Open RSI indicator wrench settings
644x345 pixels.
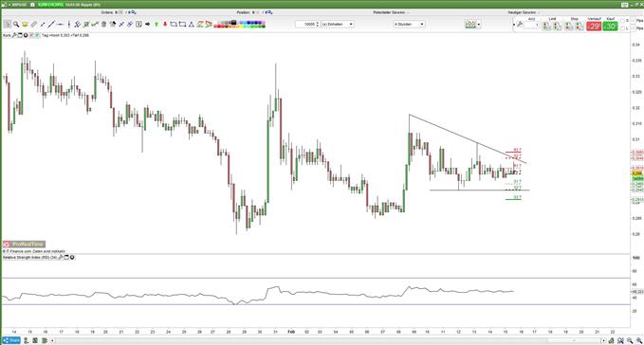61,257
